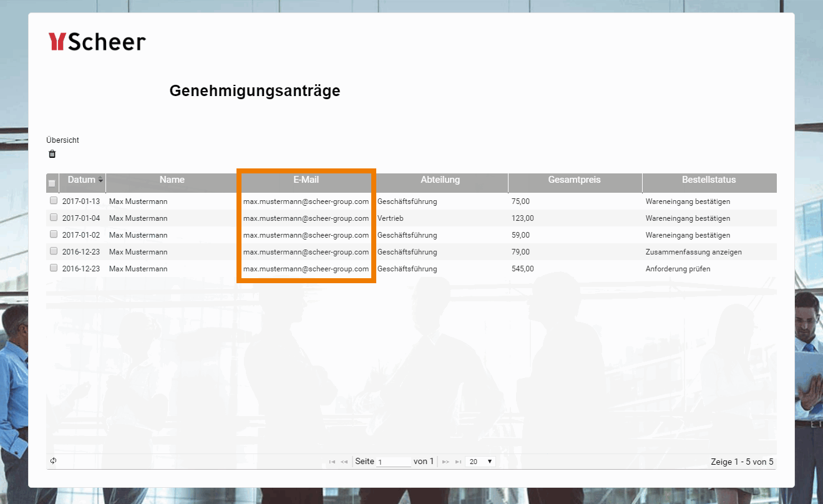
Task: Sort by the Gesamtpreis column header
Action: [574, 180]
